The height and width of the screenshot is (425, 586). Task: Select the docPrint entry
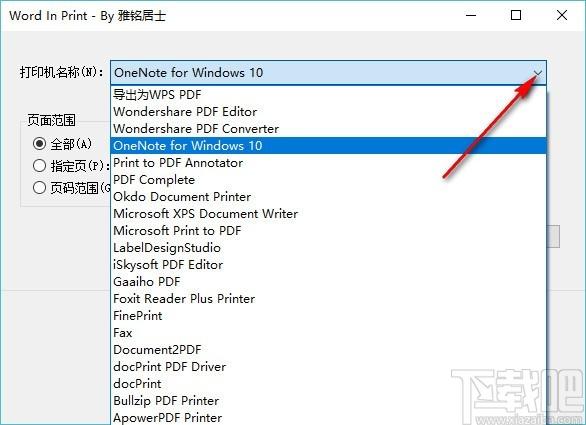point(329,384)
